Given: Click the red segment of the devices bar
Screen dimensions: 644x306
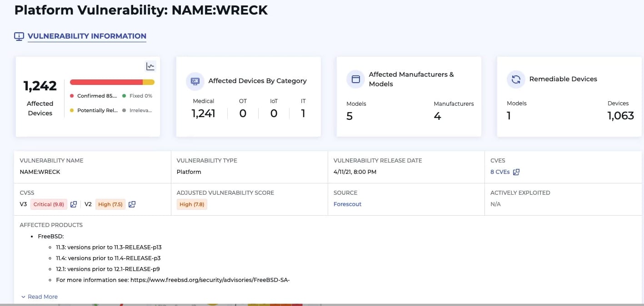Looking at the screenshot, I should pyautogui.click(x=106, y=82).
